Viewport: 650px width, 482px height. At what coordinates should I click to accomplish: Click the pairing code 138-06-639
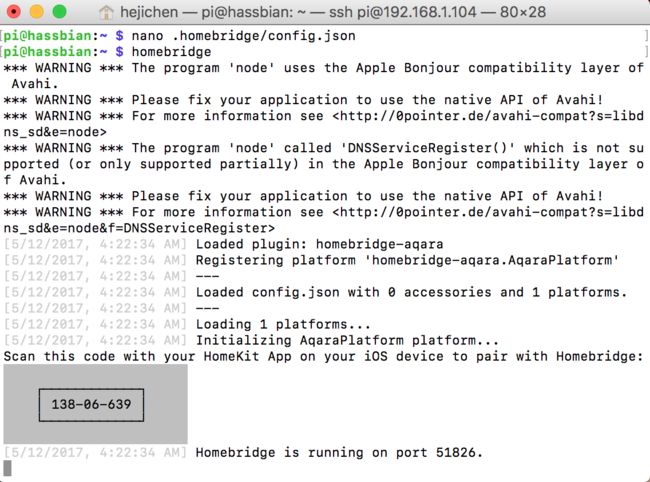91,404
